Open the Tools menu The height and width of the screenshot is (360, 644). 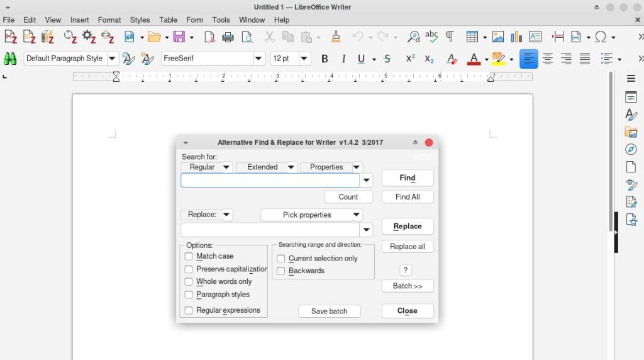[x=221, y=20]
